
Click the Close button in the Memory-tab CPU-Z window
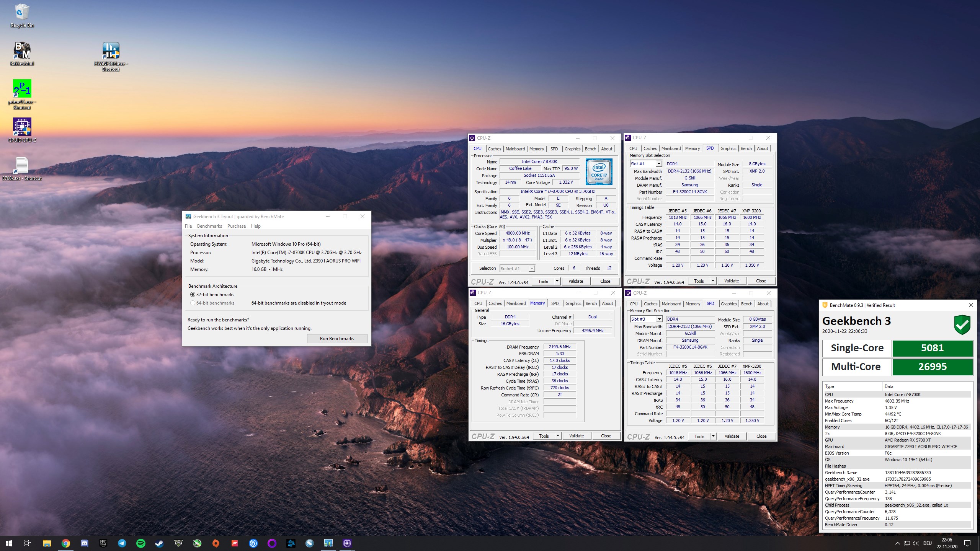[606, 436]
